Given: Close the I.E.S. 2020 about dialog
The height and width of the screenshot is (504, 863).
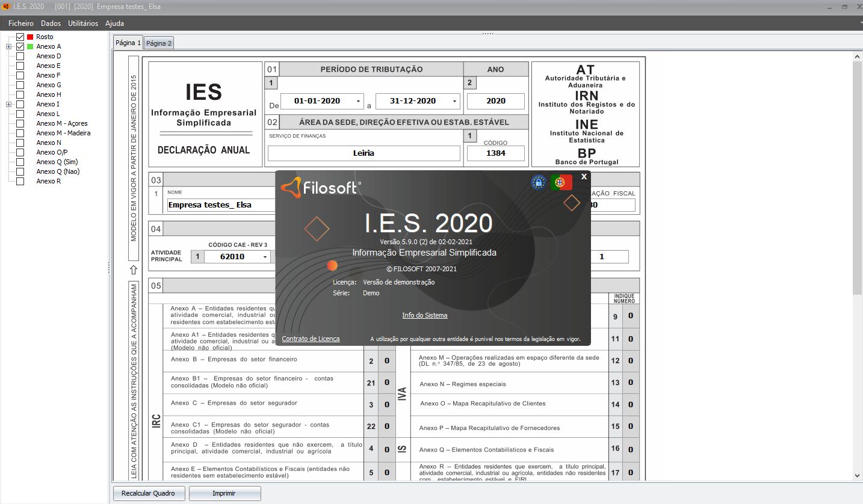Looking at the screenshot, I should pos(584,177).
